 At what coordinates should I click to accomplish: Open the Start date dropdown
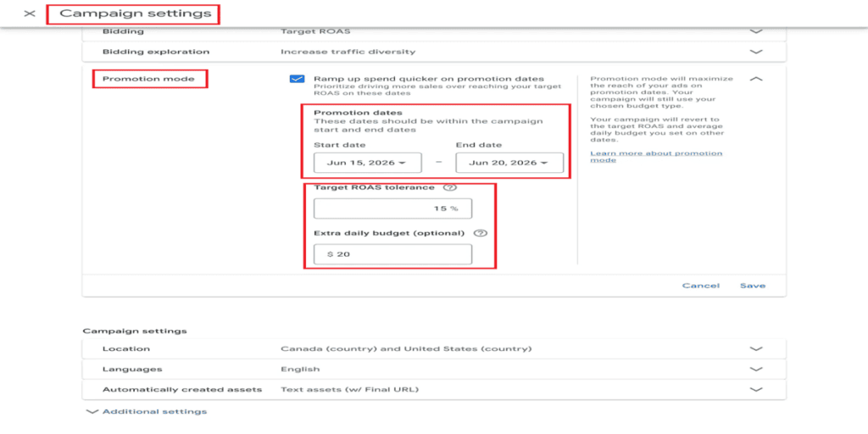point(368,163)
